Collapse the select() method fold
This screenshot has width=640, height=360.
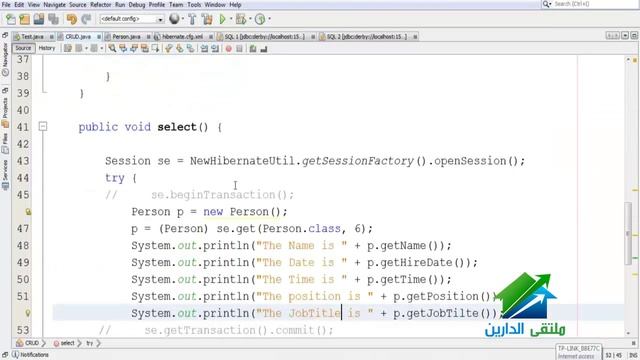pyautogui.click(x=43, y=127)
